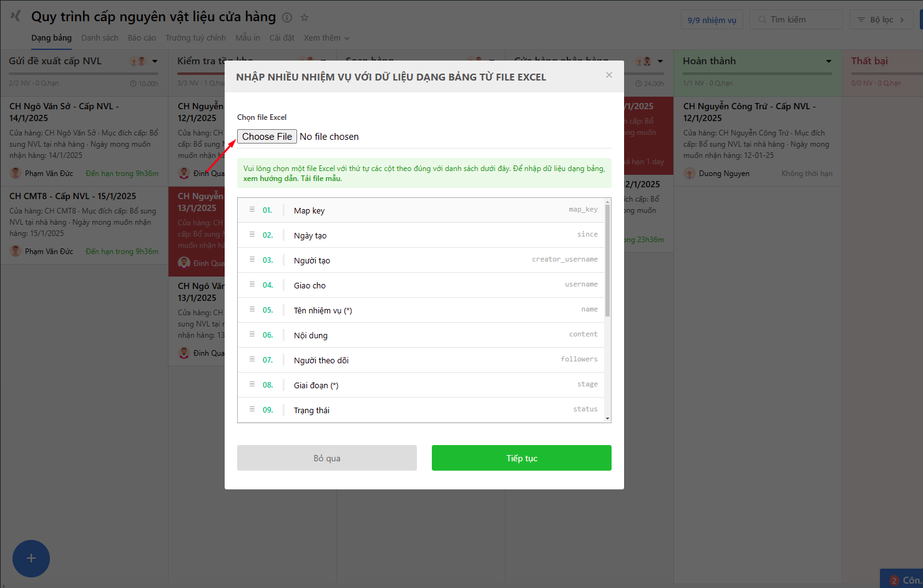Viewport: 923px width, 588px height.
Task: Download via Tải file mẫu link
Action: pyautogui.click(x=321, y=179)
